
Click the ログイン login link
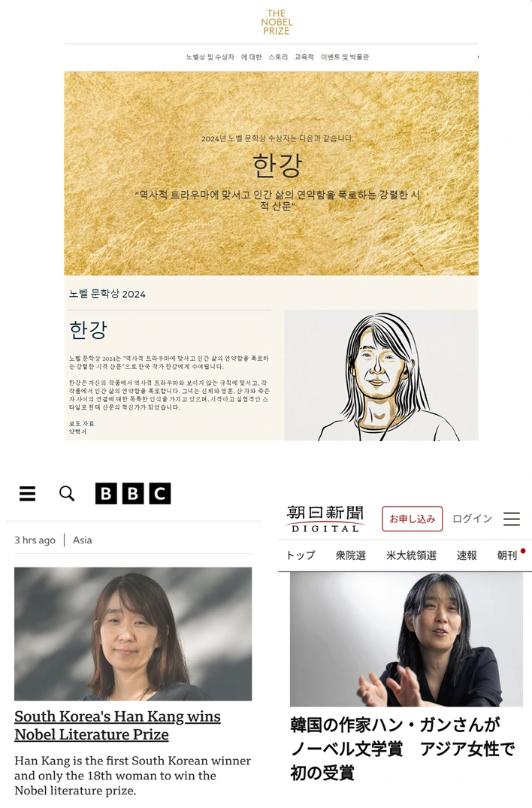click(x=472, y=519)
